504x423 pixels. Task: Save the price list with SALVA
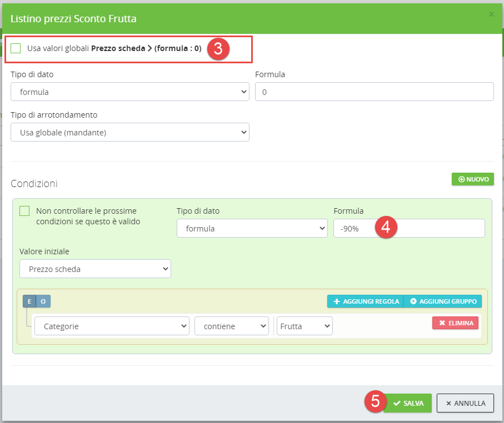[x=408, y=404]
